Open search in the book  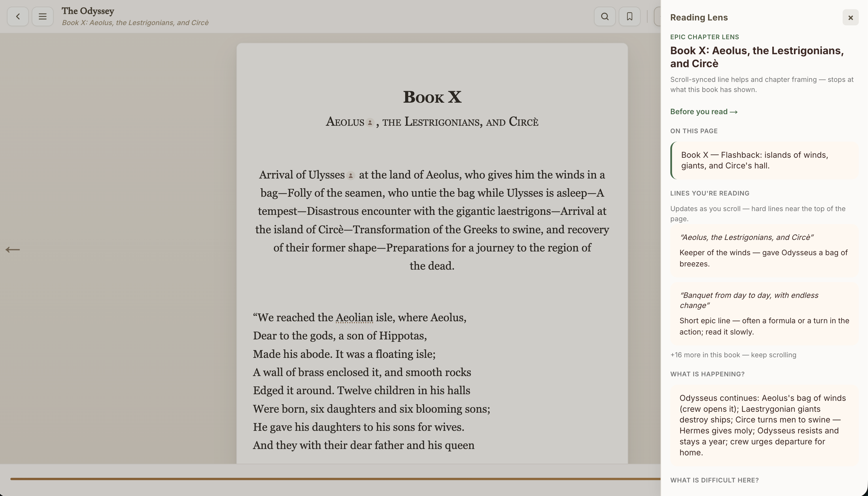pyautogui.click(x=605, y=16)
